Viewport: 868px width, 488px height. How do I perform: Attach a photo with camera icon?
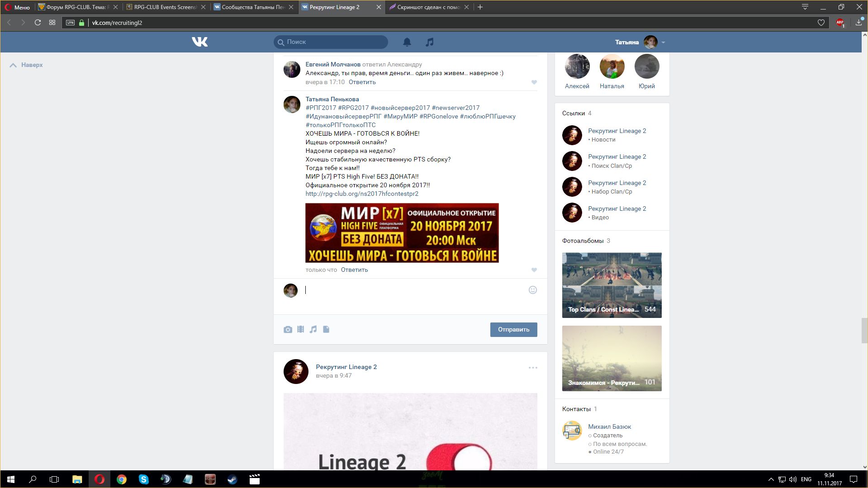pyautogui.click(x=288, y=329)
